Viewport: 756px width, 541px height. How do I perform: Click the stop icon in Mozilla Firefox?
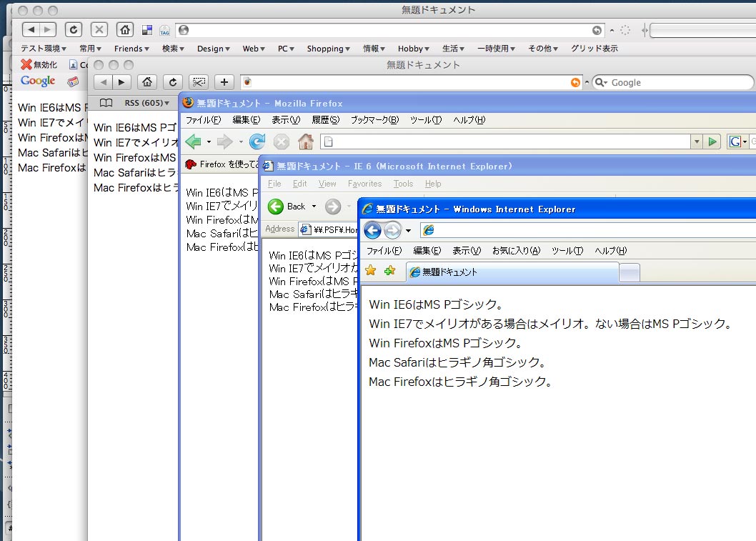pos(282,142)
